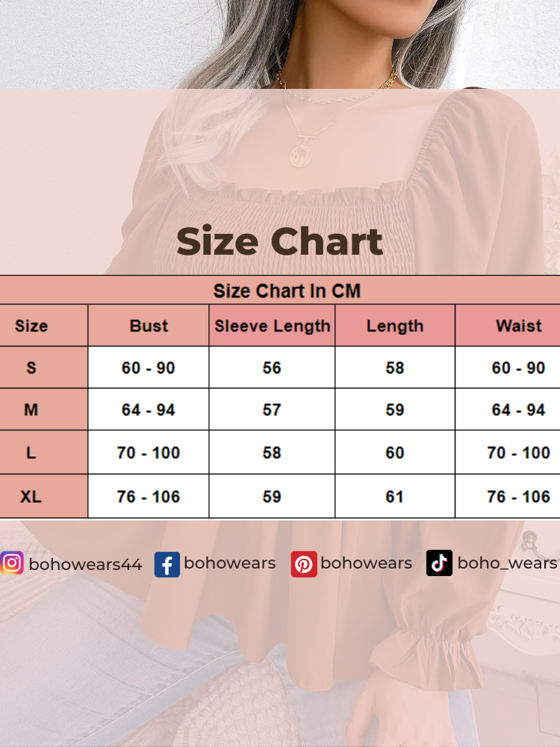Screen dimensions: 560x747
Task: Click the bohowears text beside Pinterest
Action: click(366, 563)
